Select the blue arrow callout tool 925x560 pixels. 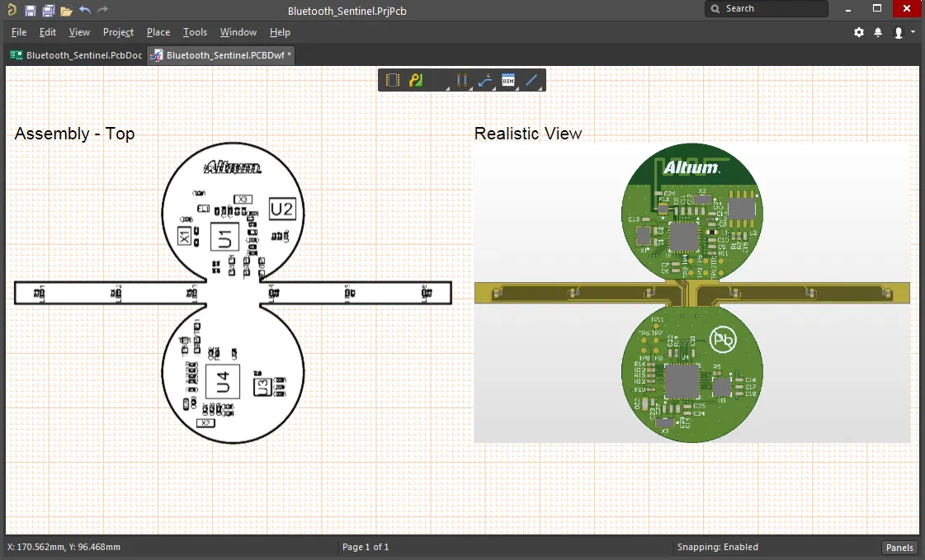pyautogui.click(x=485, y=80)
